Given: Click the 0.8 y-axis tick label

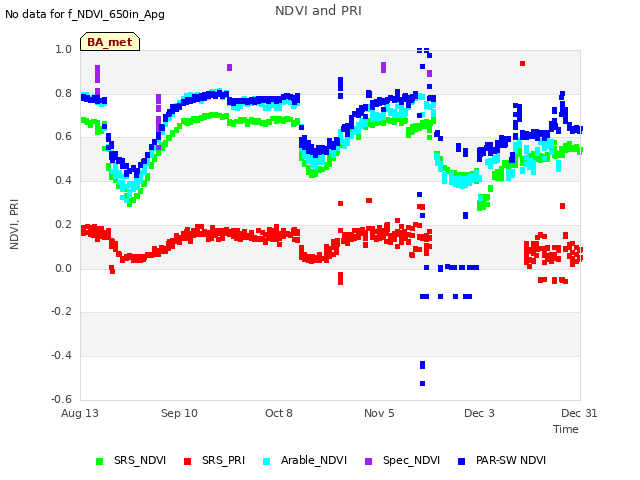Looking at the screenshot, I should pyautogui.click(x=64, y=93).
